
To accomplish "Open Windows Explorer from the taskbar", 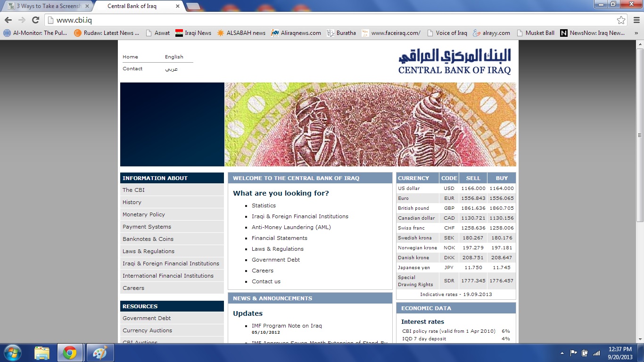I will click(41, 353).
